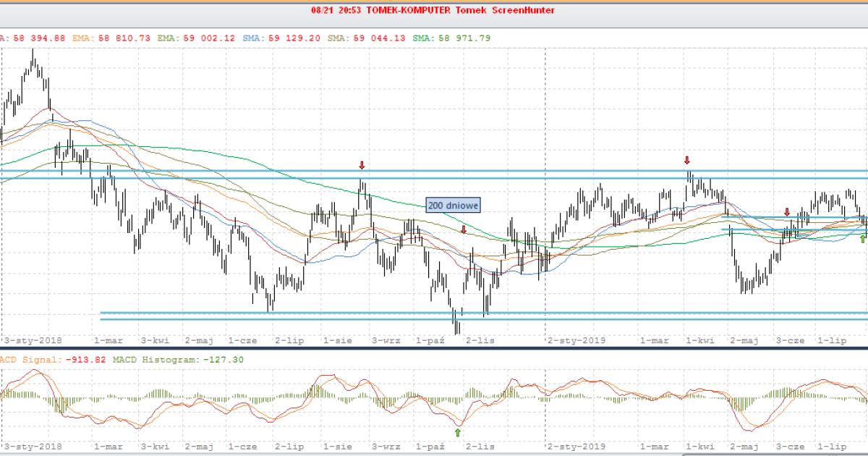Click the lower blue horizontal support line

click(434, 319)
